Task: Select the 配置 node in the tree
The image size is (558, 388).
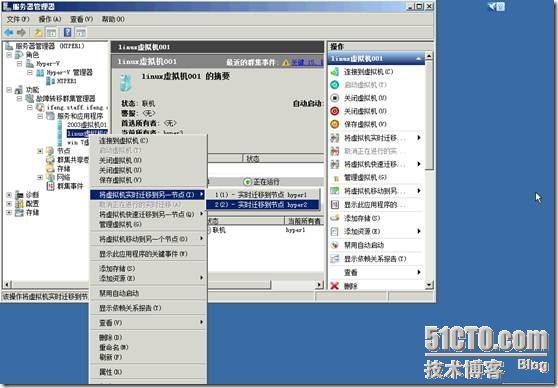Action: 32,203
